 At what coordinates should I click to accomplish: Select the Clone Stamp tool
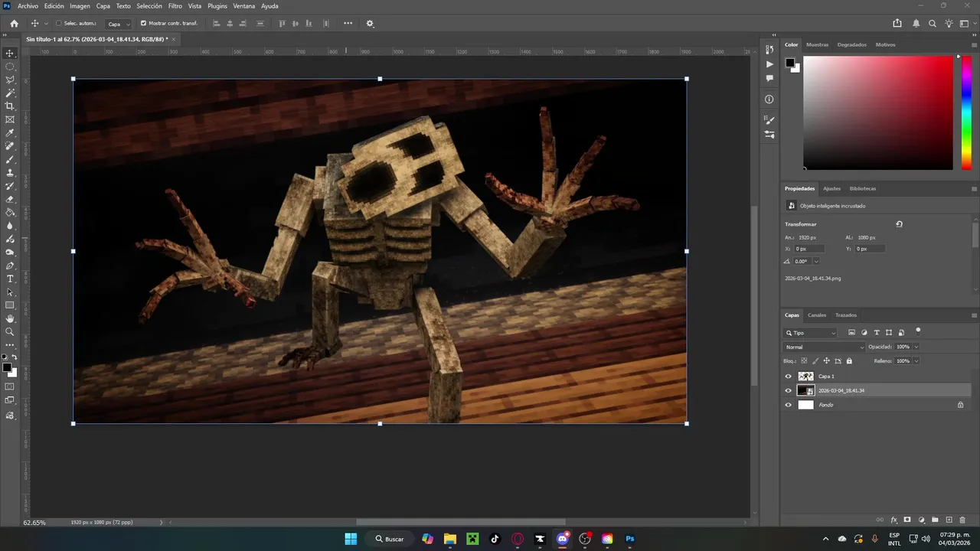(x=10, y=173)
